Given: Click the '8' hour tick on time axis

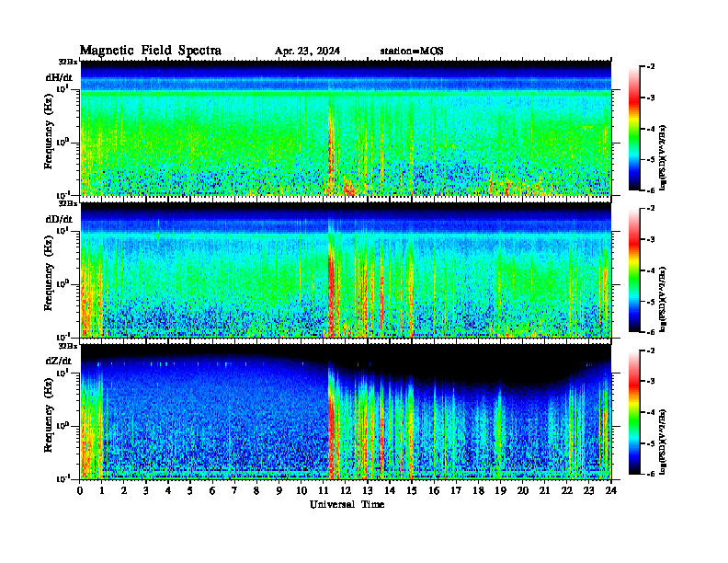Looking at the screenshot, I should (x=256, y=490).
